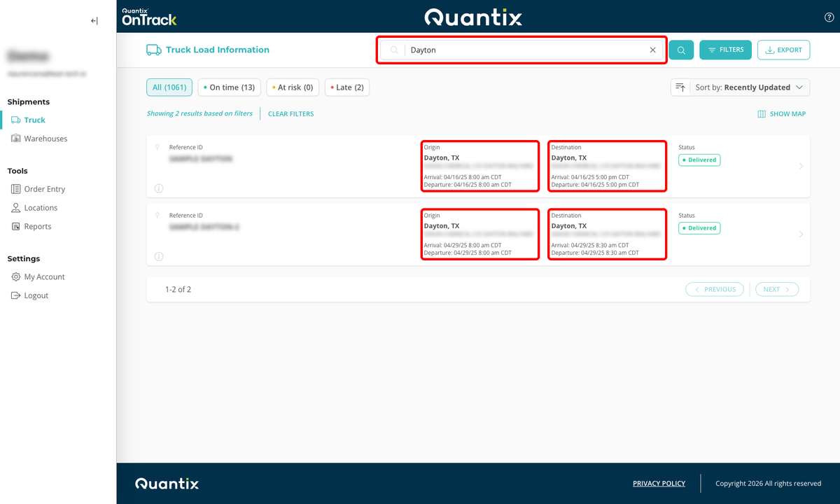
Task: Open the FILTERS panel
Action: [x=725, y=50]
